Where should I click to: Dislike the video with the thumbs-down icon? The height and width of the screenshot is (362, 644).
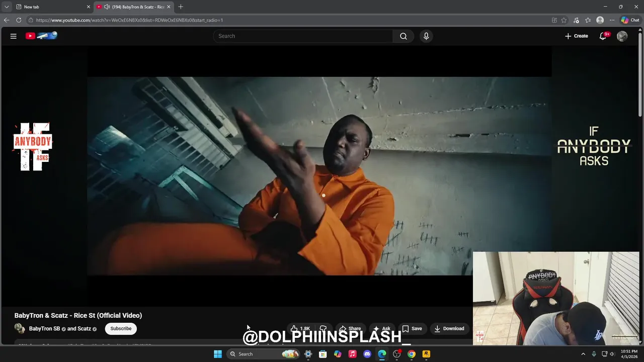point(324,329)
